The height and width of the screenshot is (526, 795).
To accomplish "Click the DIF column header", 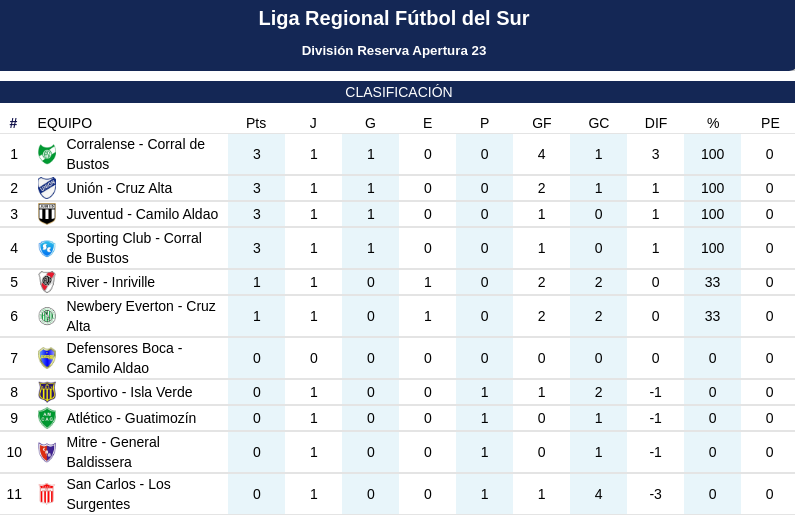I will point(656,123).
